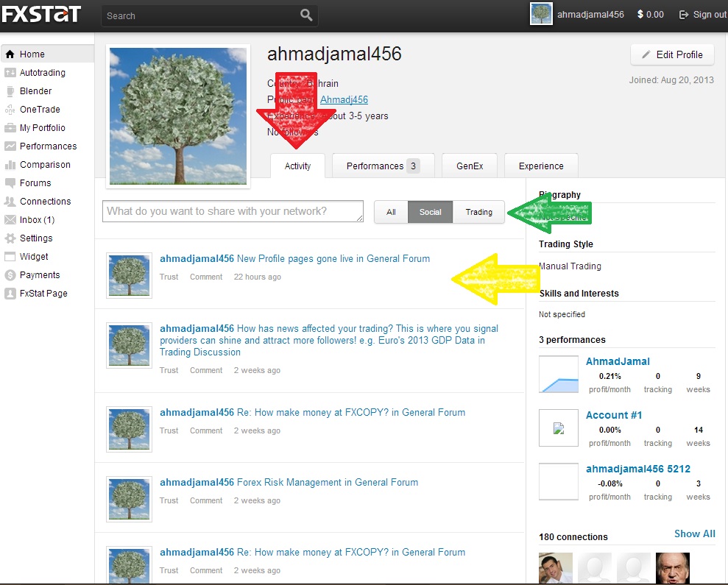Open AhmadJamal performance chart thumbnail
The width and height of the screenshot is (728, 585).
coord(558,375)
